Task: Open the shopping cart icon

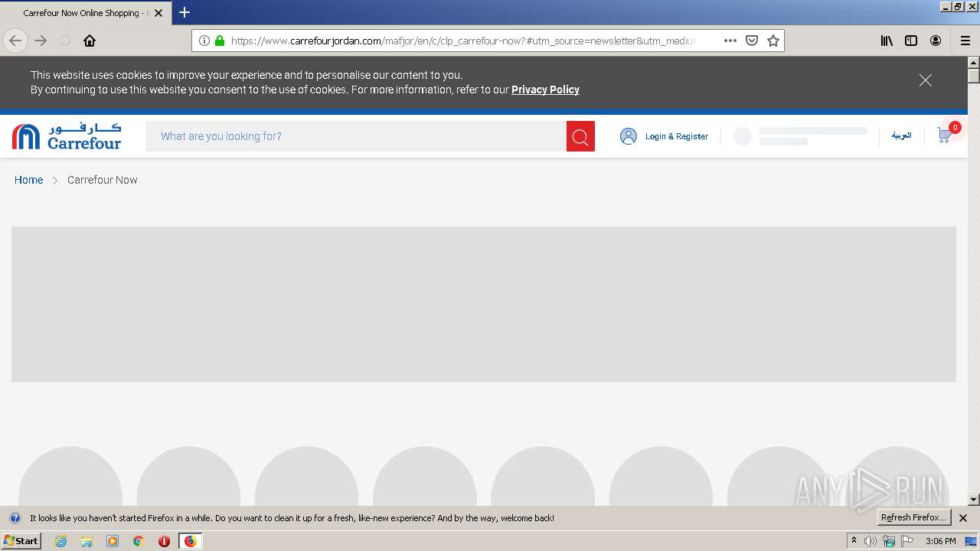Action: (x=946, y=135)
